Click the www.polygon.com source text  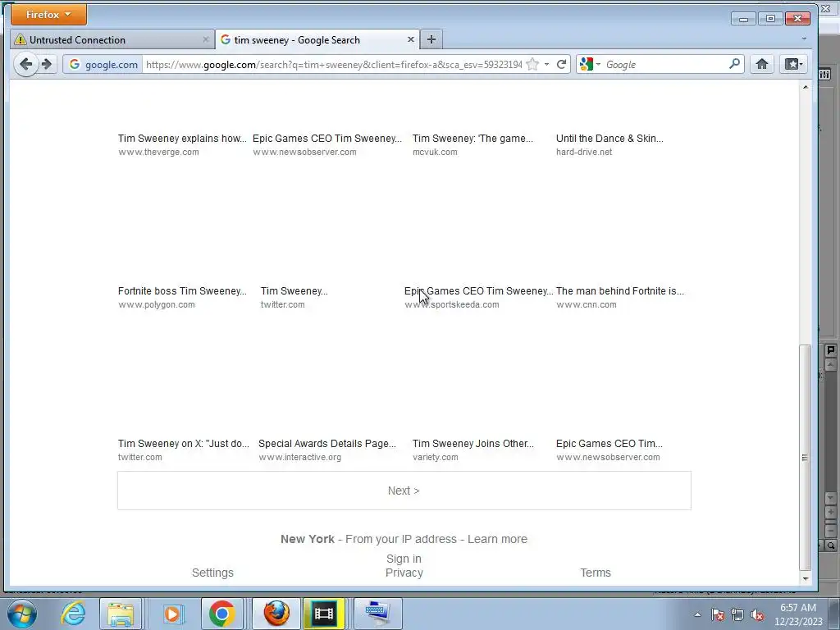pos(157,305)
